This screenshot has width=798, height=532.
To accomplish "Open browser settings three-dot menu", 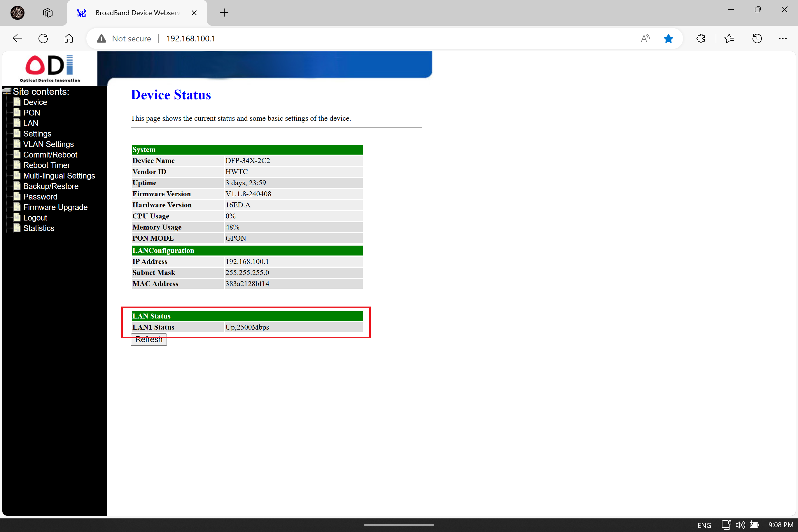I will click(783, 38).
